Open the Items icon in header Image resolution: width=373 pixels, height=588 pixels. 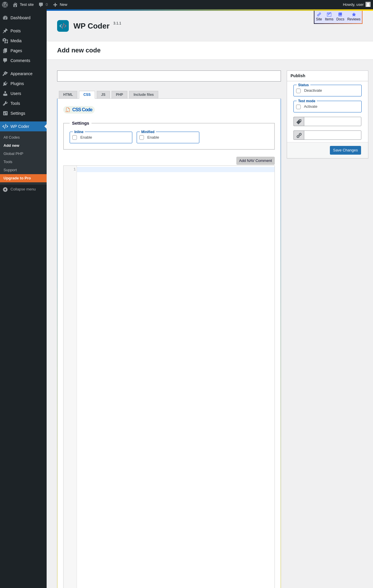[329, 14]
